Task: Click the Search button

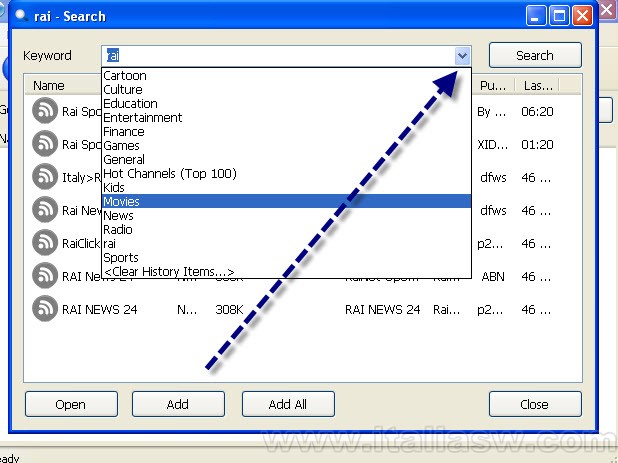Action: click(x=535, y=56)
